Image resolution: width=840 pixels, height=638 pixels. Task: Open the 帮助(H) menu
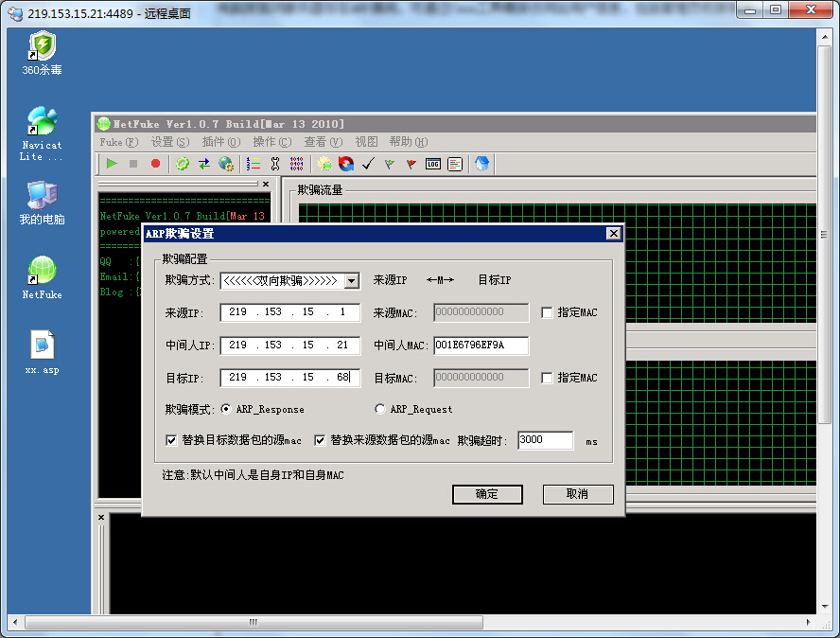(409, 142)
